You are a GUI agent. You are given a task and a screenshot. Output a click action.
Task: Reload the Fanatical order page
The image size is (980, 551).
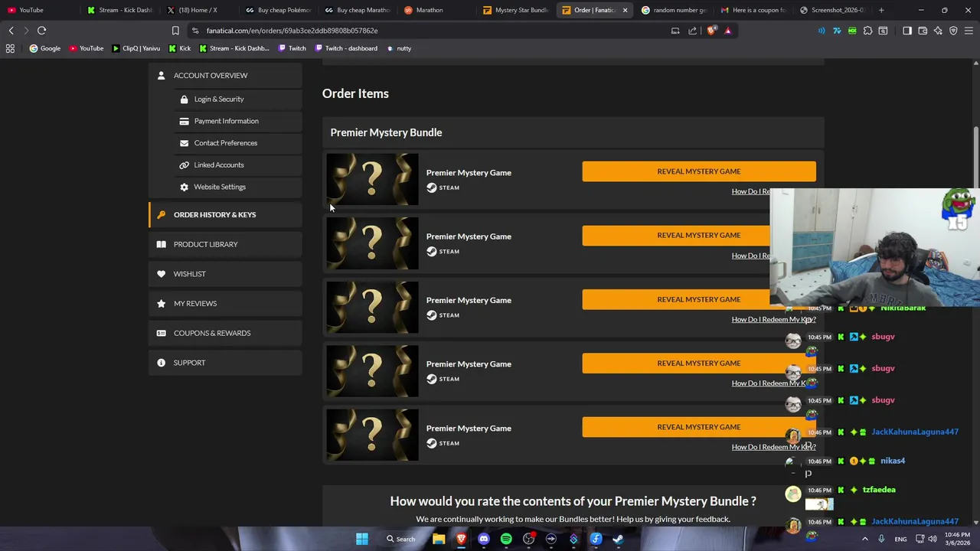(x=41, y=31)
